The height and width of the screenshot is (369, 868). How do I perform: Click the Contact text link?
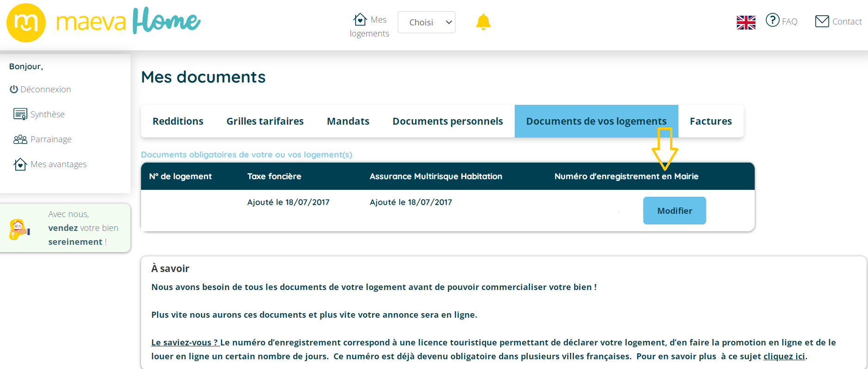847,21
